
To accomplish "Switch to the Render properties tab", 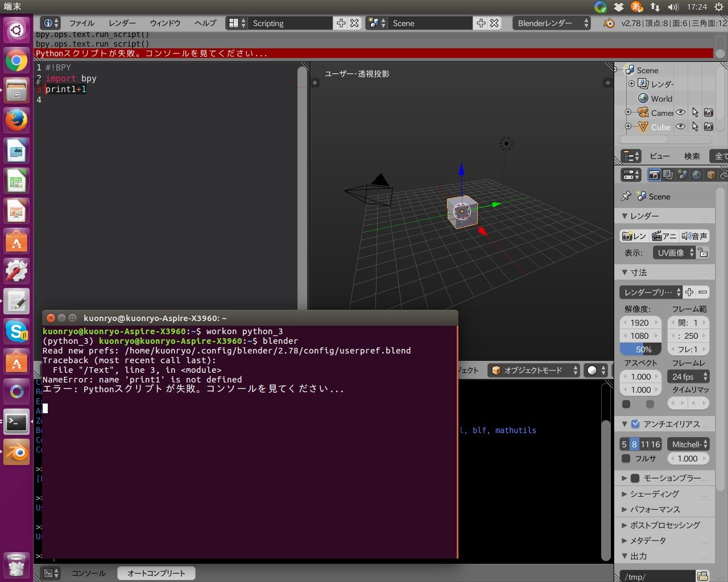I will [x=654, y=174].
